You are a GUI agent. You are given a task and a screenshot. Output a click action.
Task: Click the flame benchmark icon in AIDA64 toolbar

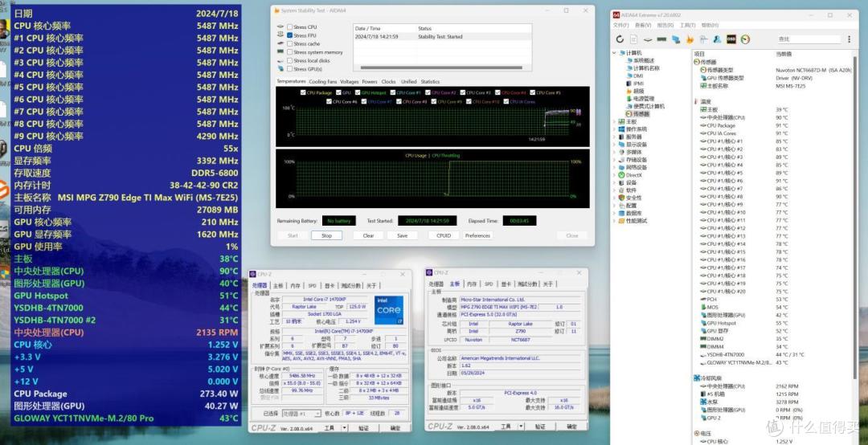pyautogui.click(x=690, y=39)
